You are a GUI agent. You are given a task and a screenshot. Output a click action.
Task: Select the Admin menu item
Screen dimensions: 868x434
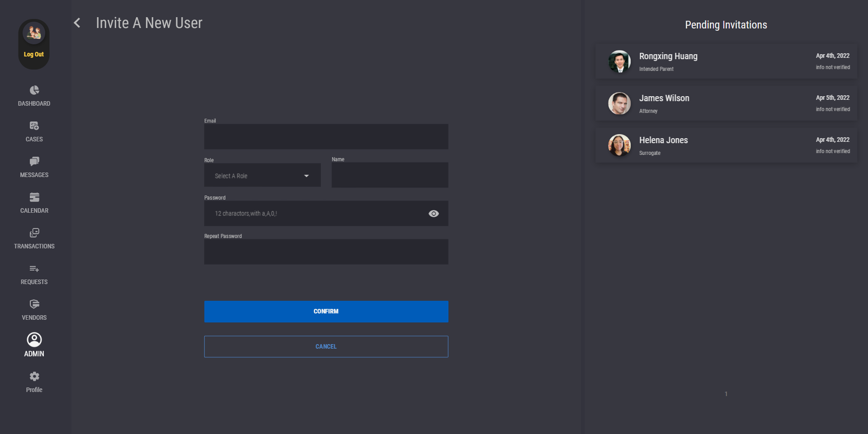pyautogui.click(x=34, y=345)
